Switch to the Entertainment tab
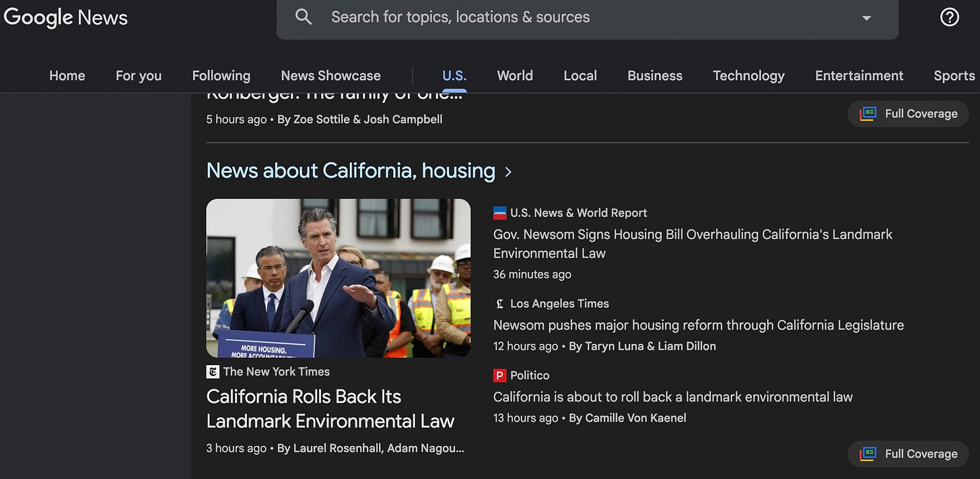This screenshot has width=980, height=479. click(860, 75)
